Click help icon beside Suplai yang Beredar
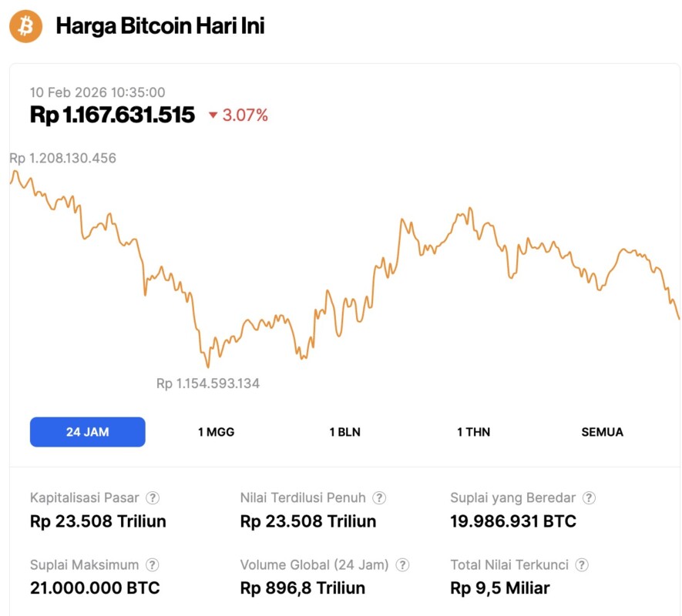This screenshot has height=616, width=682. pyautogui.click(x=590, y=498)
